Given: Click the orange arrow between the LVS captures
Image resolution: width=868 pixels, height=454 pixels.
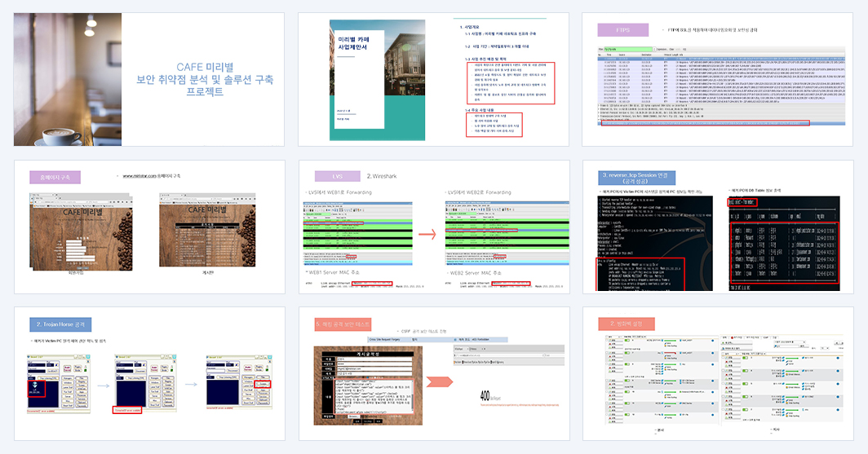Looking at the screenshot, I should point(427,235).
